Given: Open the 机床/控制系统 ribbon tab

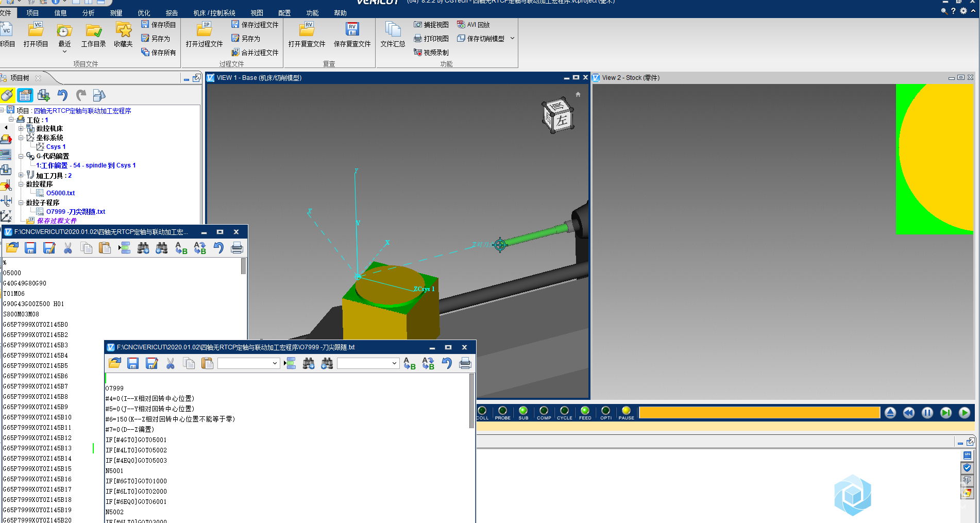Looking at the screenshot, I should point(214,13).
